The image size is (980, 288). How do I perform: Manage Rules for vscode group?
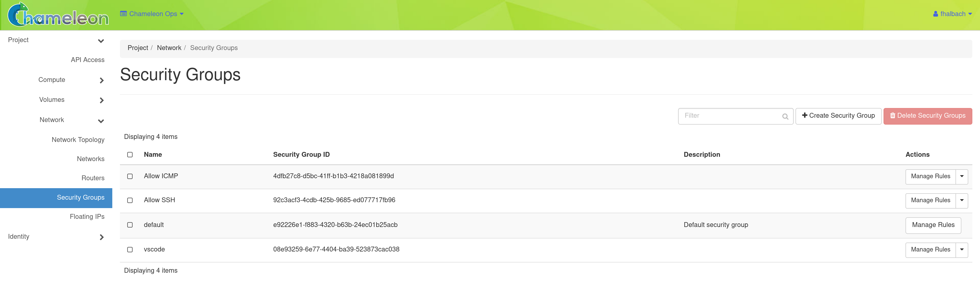tap(930, 250)
